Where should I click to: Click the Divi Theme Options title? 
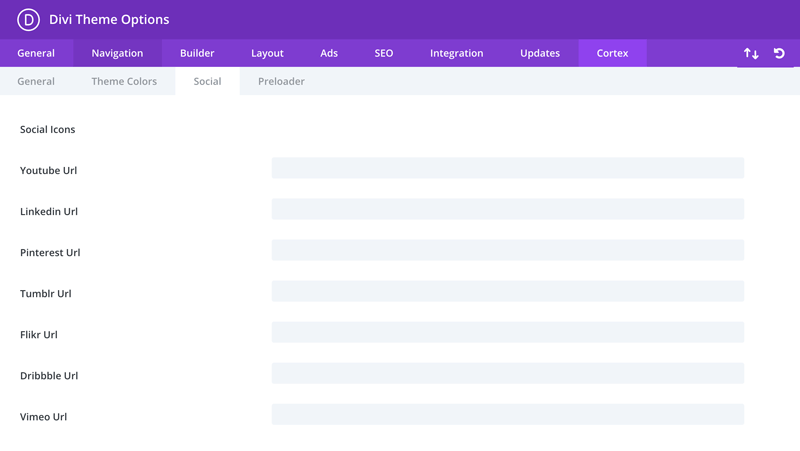coord(109,19)
